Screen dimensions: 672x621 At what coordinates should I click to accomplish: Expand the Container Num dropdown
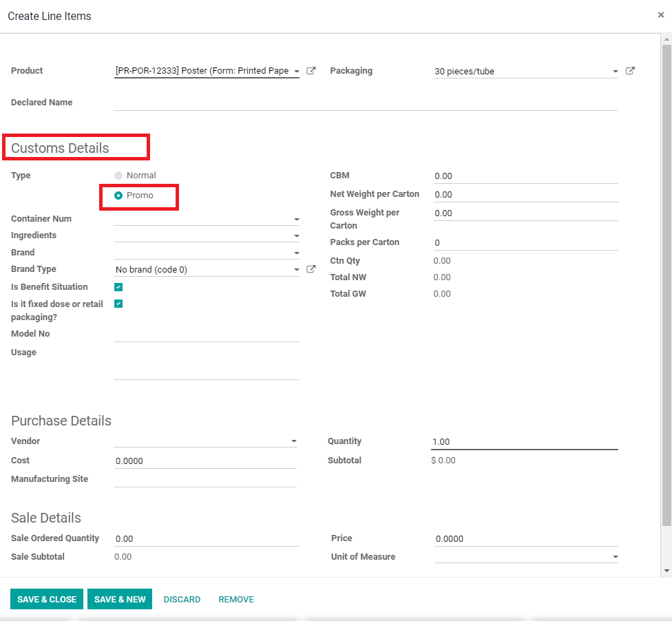click(297, 220)
